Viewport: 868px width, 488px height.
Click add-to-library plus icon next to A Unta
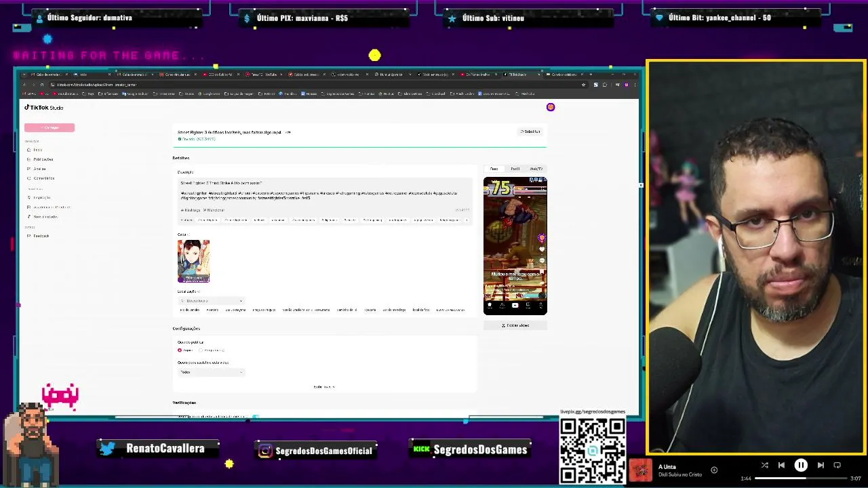point(714,470)
